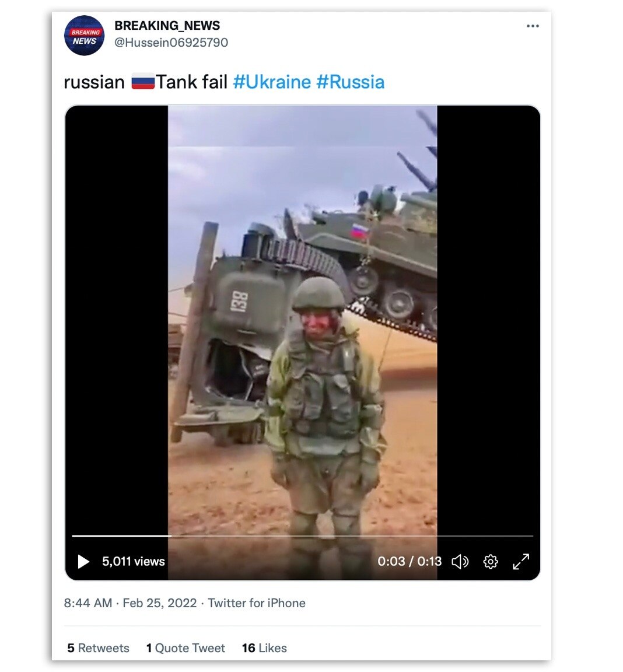View the 1 Quote Tweet list
The height and width of the screenshot is (672, 623).
click(x=185, y=648)
